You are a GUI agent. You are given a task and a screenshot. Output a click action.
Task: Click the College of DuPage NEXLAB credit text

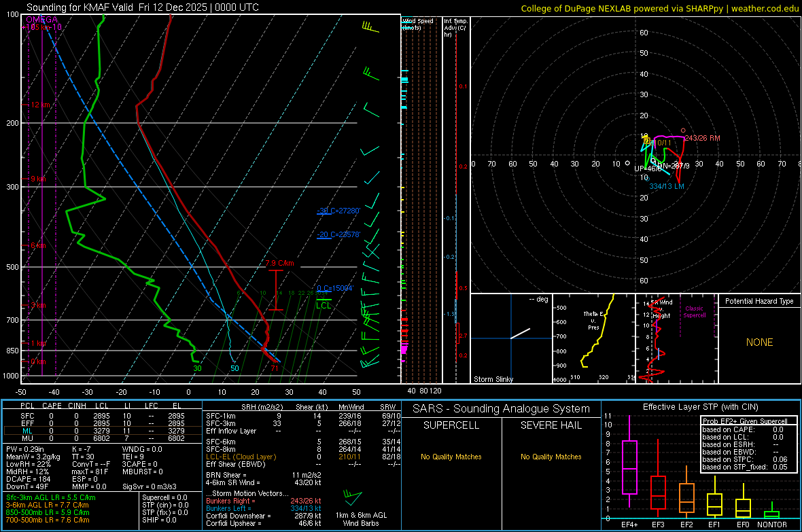tap(659, 8)
